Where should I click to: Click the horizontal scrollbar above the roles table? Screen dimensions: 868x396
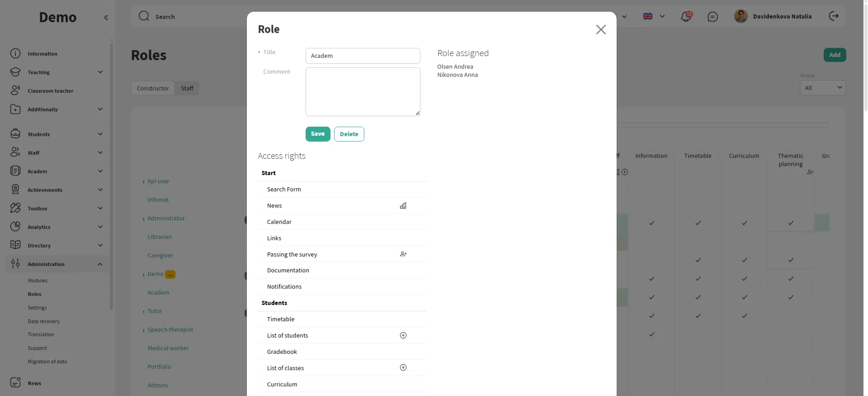(x=723, y=125)
